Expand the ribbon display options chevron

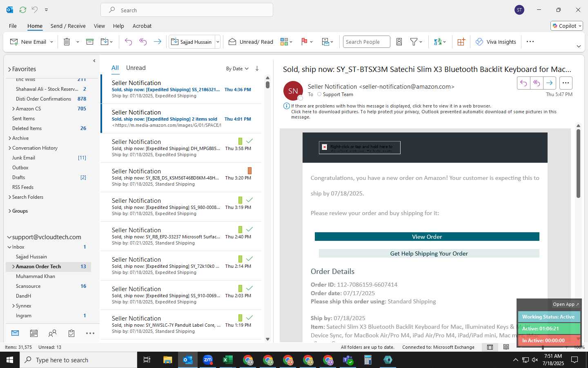pyautogui.click(x=579, y=46)
